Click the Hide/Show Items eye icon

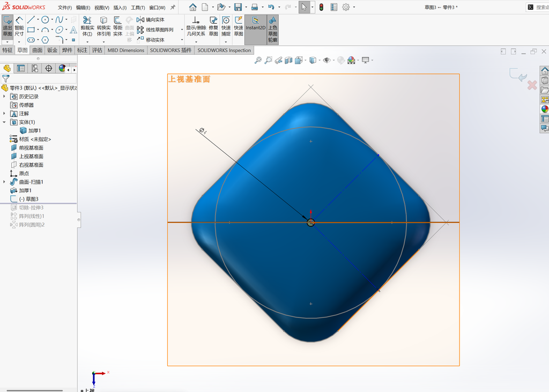(327, 60)
